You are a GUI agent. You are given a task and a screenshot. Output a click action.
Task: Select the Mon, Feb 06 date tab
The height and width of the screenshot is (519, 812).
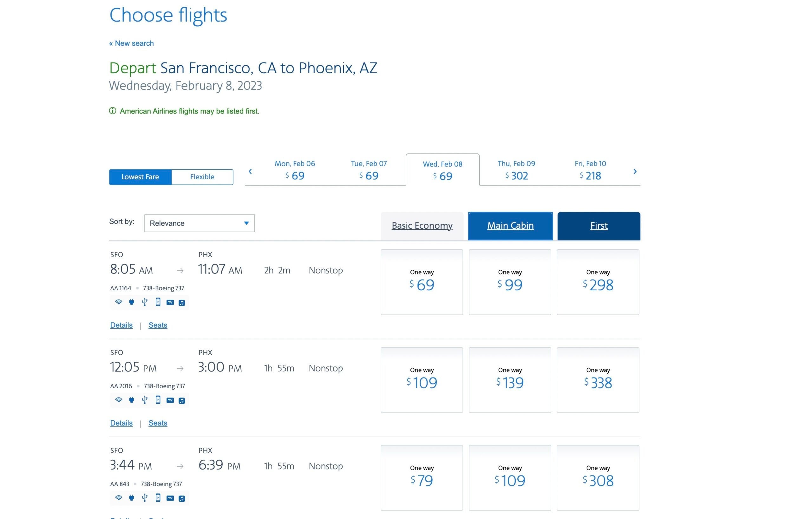point(295,170)
